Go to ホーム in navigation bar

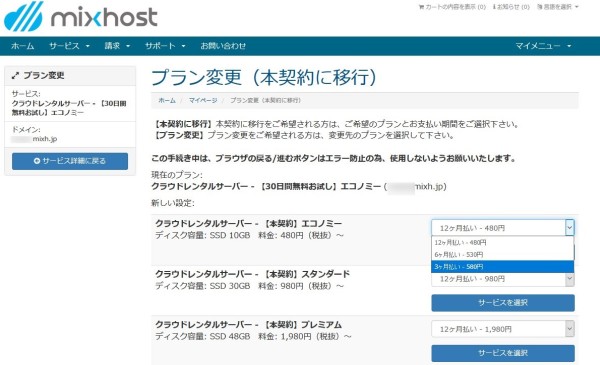coord(23,46)
